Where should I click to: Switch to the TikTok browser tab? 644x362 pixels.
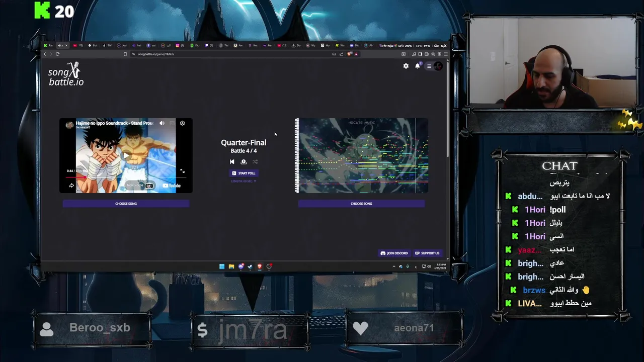[x=107, y=46]
